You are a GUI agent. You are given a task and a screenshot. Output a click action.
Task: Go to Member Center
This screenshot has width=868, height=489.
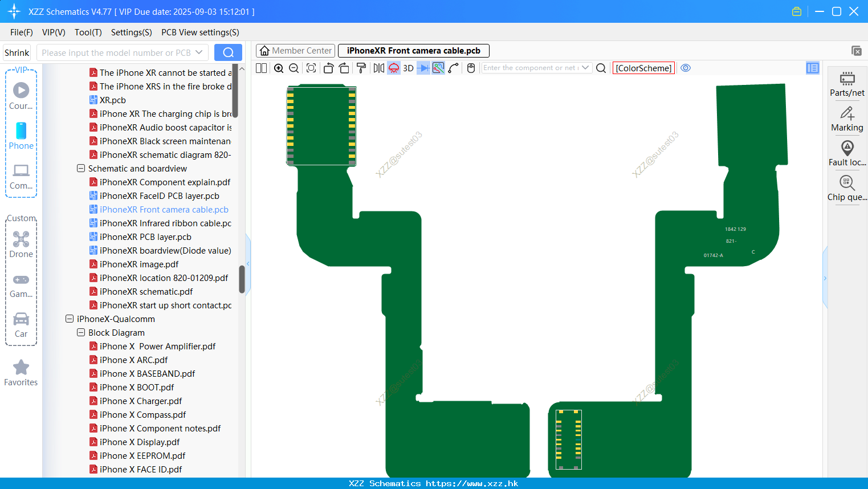point(295,51)
